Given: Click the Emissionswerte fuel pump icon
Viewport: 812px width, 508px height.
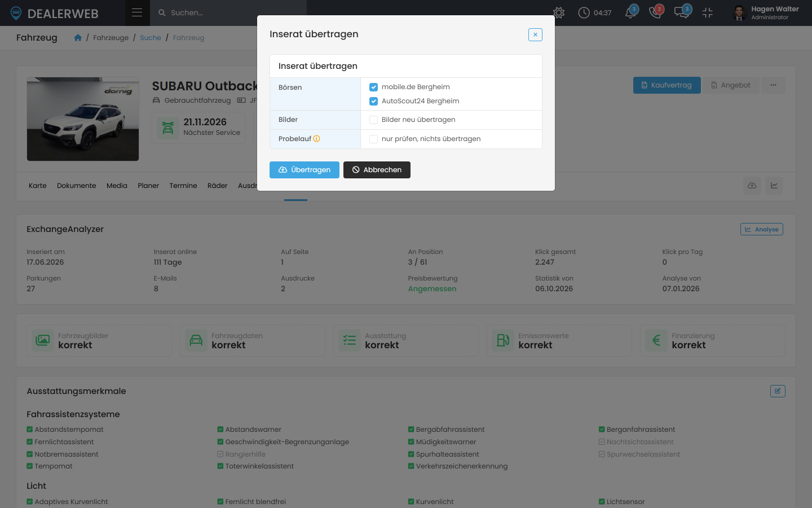Looking at the screenshot, I should (x=503, y=340).
